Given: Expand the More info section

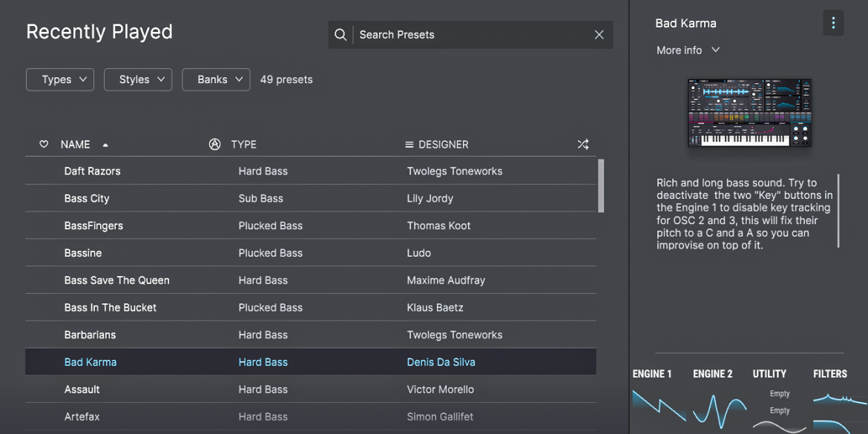Looking at the screenshot, I should click(688, 50).
